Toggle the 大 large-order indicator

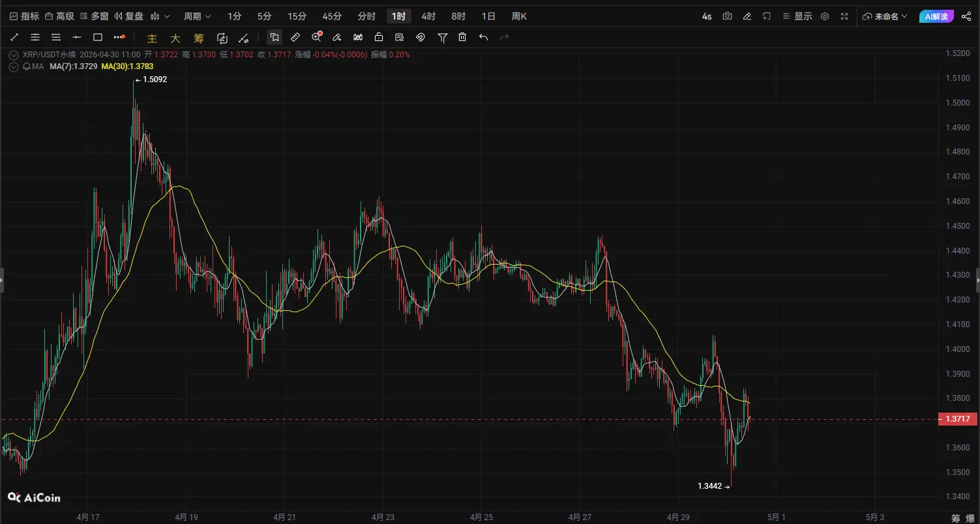[175, 38]
